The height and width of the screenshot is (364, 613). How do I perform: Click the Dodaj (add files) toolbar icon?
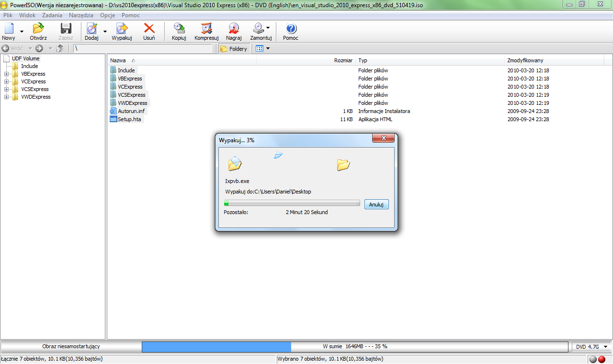click(x=91, y=29)
